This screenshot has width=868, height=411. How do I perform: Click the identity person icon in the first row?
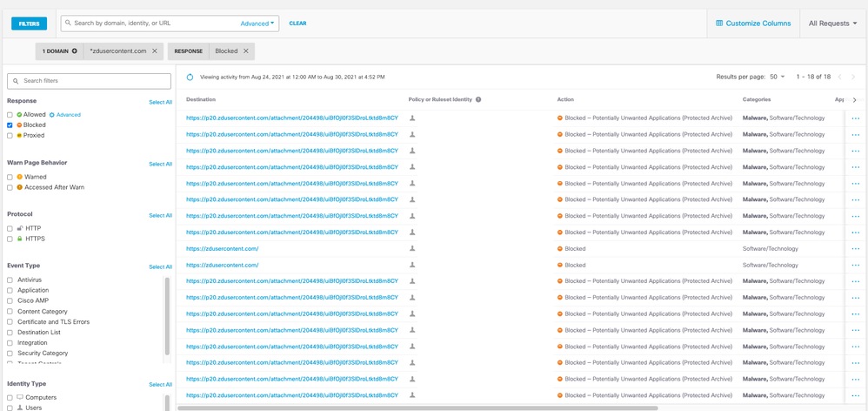point(412,118)
